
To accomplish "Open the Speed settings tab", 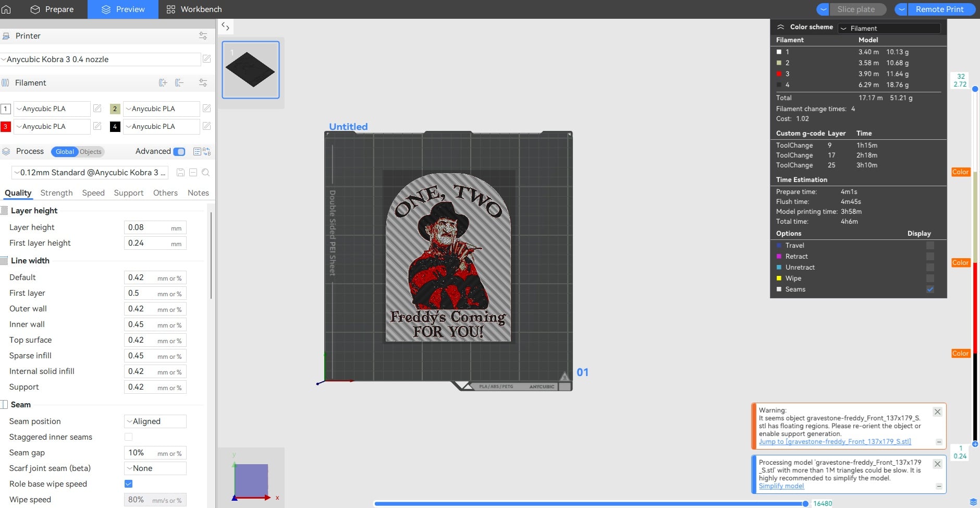I will 93,193.
